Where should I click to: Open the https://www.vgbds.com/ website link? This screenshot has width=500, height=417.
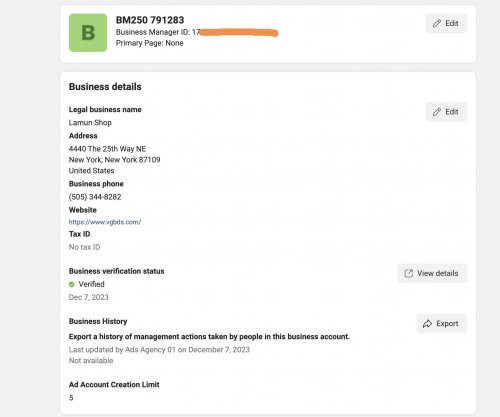pyautogui.click(x=105, y=222)
